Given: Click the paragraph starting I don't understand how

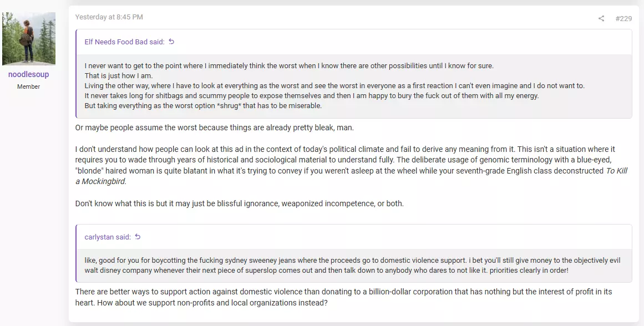Looking at the screenshot, I should 352,165.
